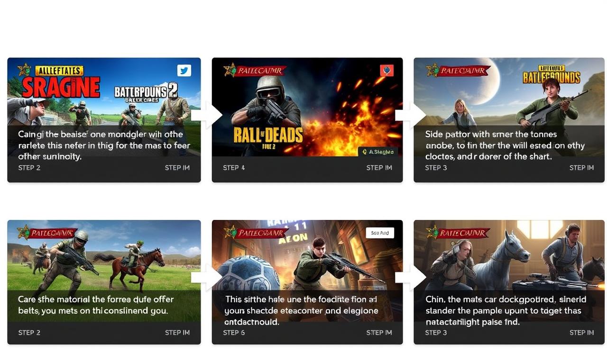The height and width of the screenshot is (364, 607).
Task: Click the star emblem on the 'Sso Arid' card
Action: pos(230,232)
